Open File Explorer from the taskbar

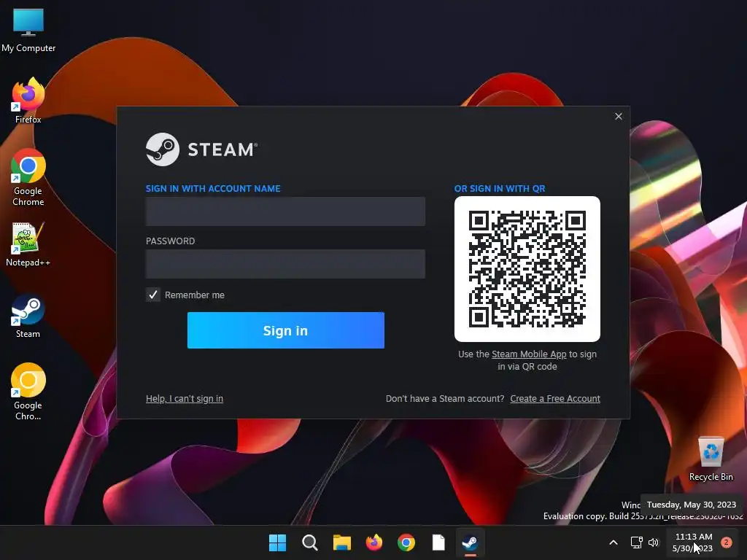[341, 542]
